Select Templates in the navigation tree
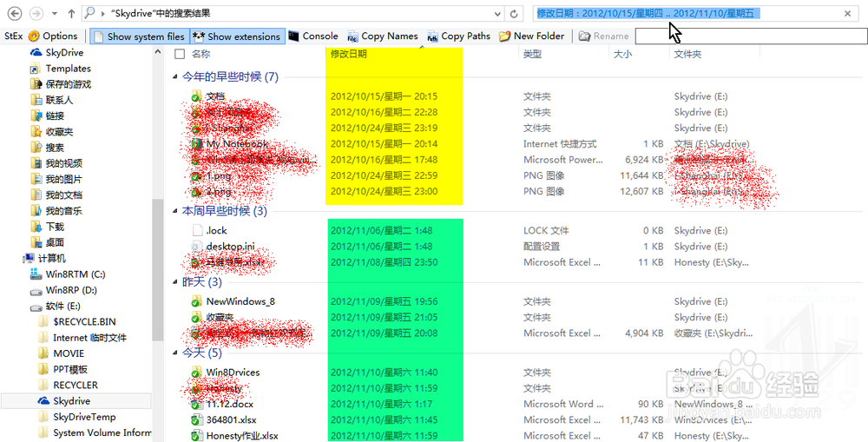Viewport: 868px width, 442px height. pyautogui.click(x=61, y=68)
